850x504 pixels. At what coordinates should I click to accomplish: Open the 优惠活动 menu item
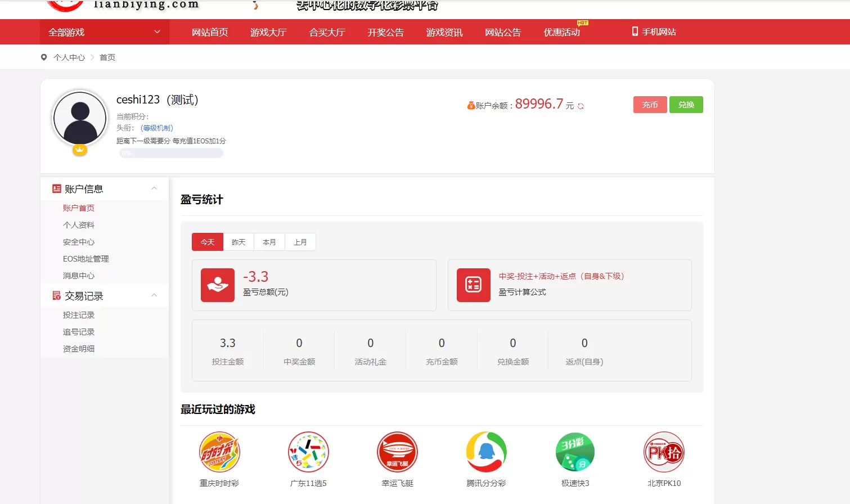562,32
